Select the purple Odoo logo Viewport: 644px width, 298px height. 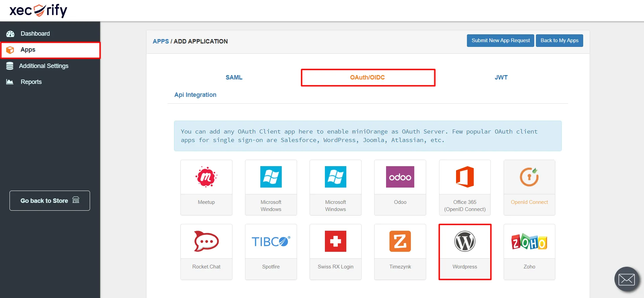point(400,177)
